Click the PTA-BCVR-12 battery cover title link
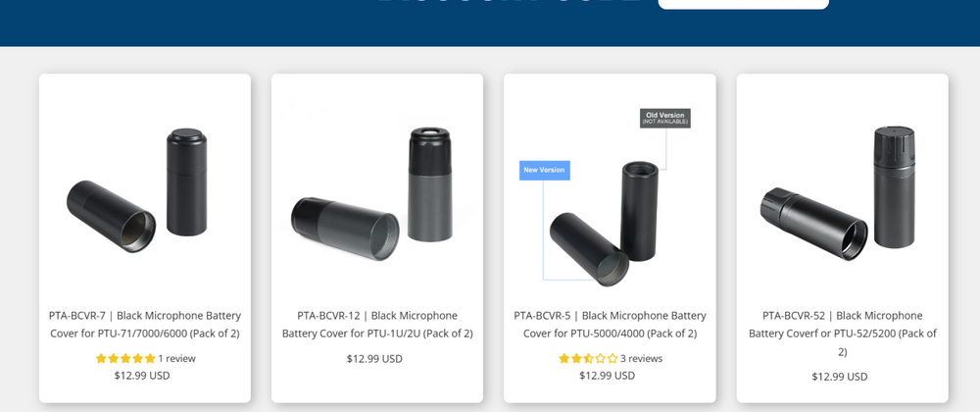Viewport: 980px width, 412px height. (377, 325)
